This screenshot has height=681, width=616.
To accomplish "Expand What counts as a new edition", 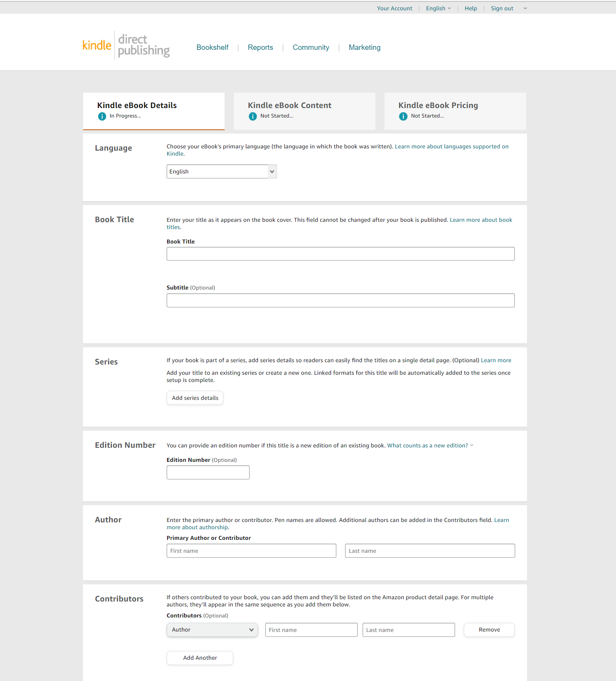I will click(x=430, y=446).
